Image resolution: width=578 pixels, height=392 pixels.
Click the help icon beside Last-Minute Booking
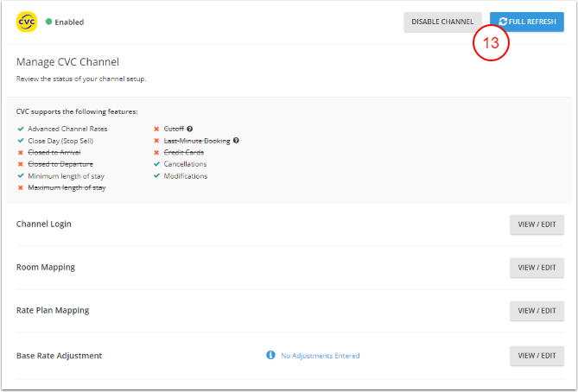click(x=236, y=141)
